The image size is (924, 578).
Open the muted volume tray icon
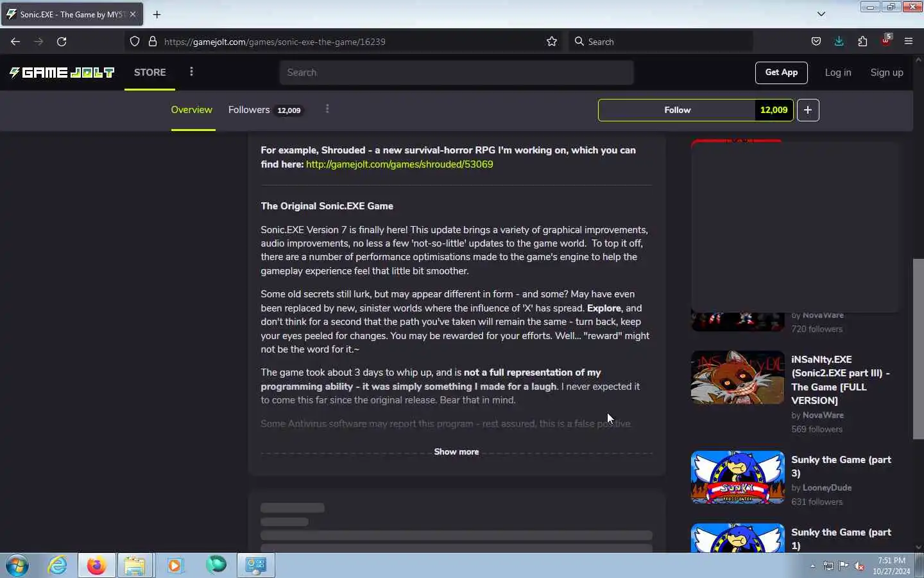pyautogui.click(x=859, y=566)
